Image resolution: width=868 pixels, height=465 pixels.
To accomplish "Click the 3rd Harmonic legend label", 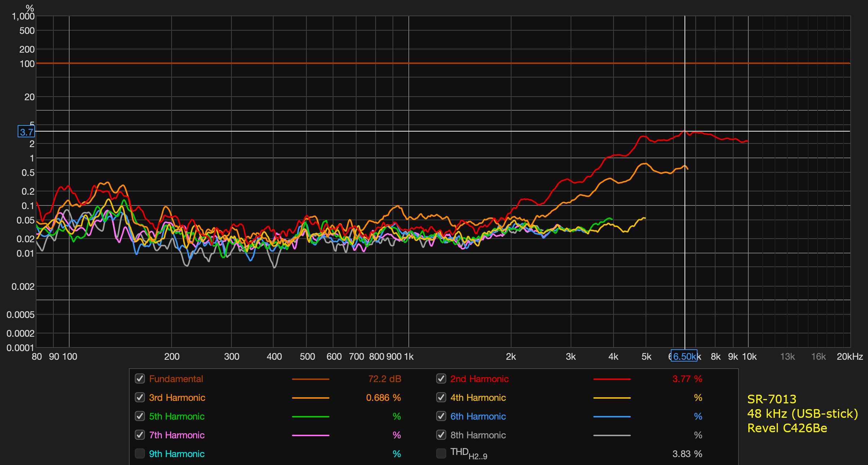I will coord(177,398).
